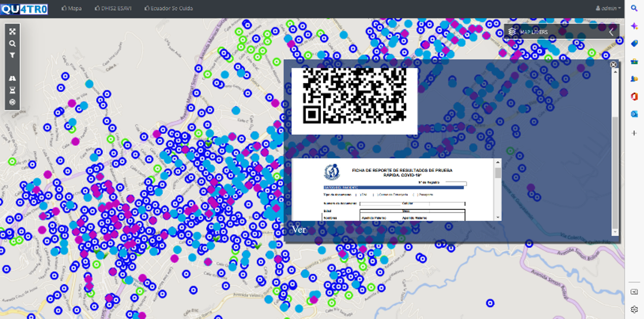Open the Outlook sidebar icon
This screenshot has height=319, width=644.
(x=634, y=114)
